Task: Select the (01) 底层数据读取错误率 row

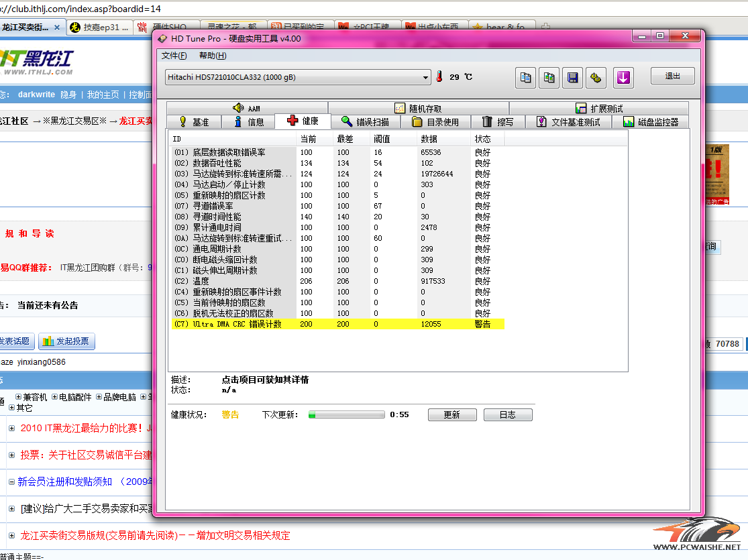Action: click(337, 153)
